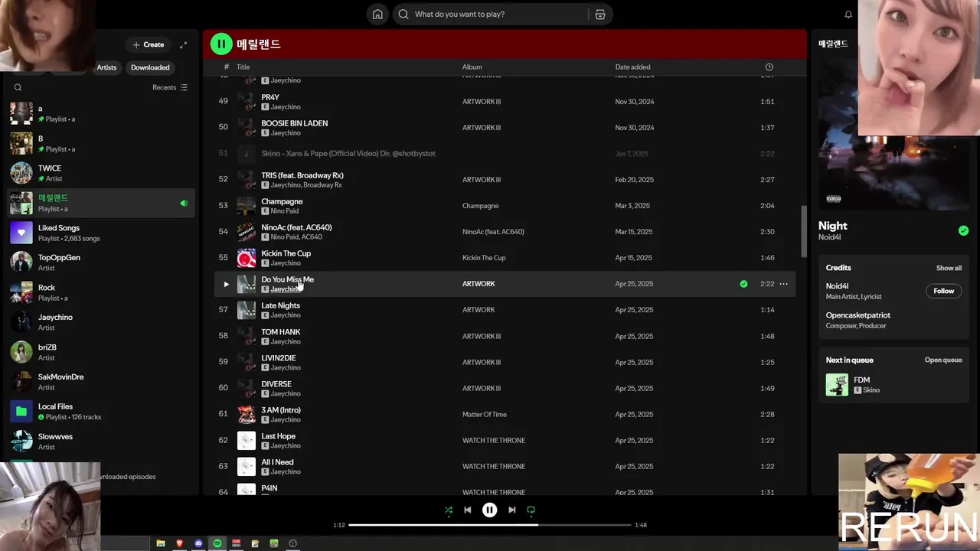Image resolution: width=980 pixels, height=551 pixels.
Task: Toggle saved checkmark for Night in sidebar
Action: [x=963, y=230]
